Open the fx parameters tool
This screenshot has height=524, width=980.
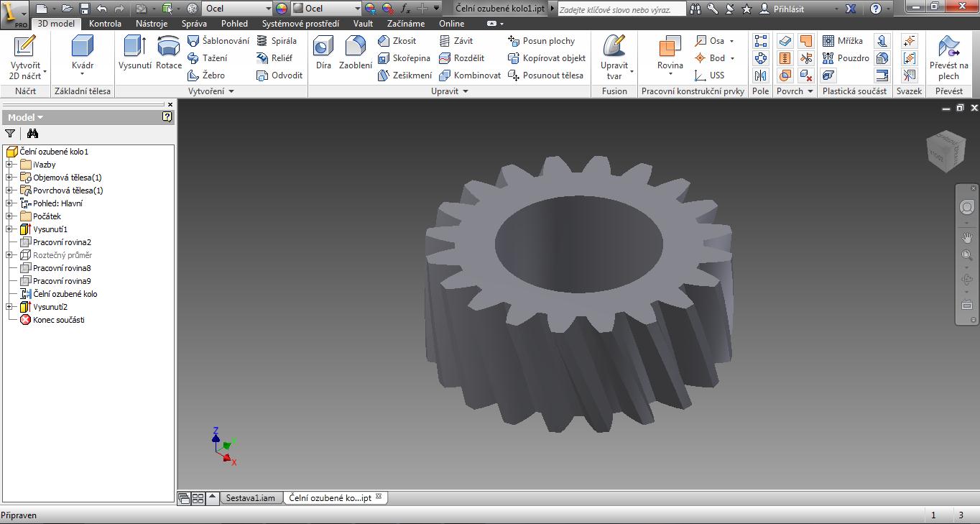click(x=405, y=9)
